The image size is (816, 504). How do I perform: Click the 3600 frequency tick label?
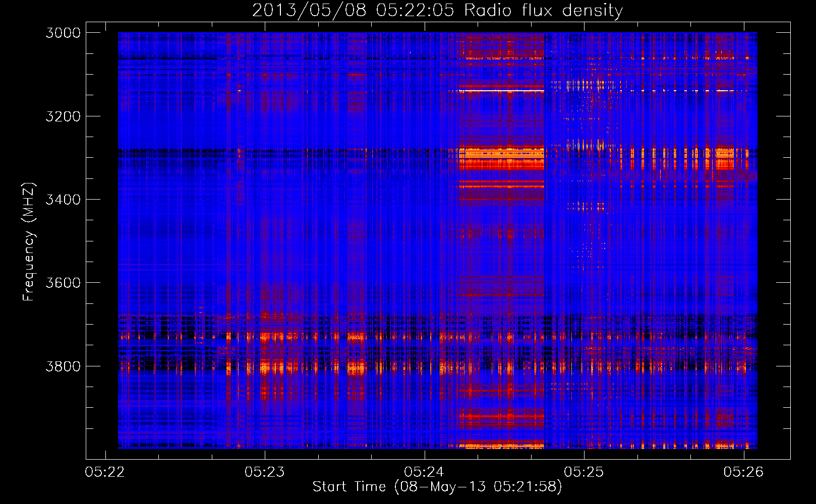[x=63, y=283]
